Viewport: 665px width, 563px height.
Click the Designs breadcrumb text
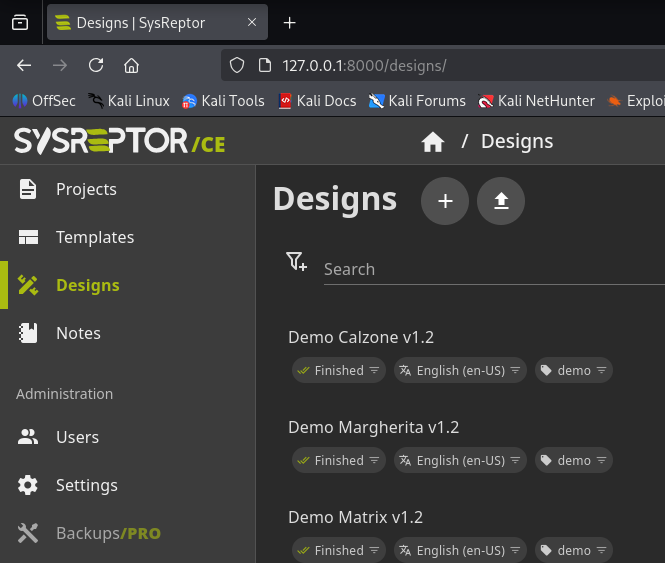coord(517,141)
